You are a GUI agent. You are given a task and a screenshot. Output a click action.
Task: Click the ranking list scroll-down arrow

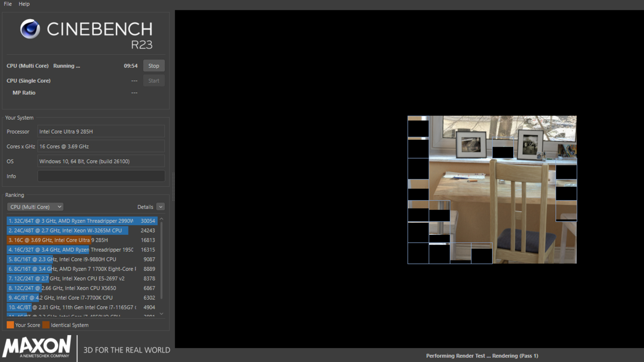162,314
